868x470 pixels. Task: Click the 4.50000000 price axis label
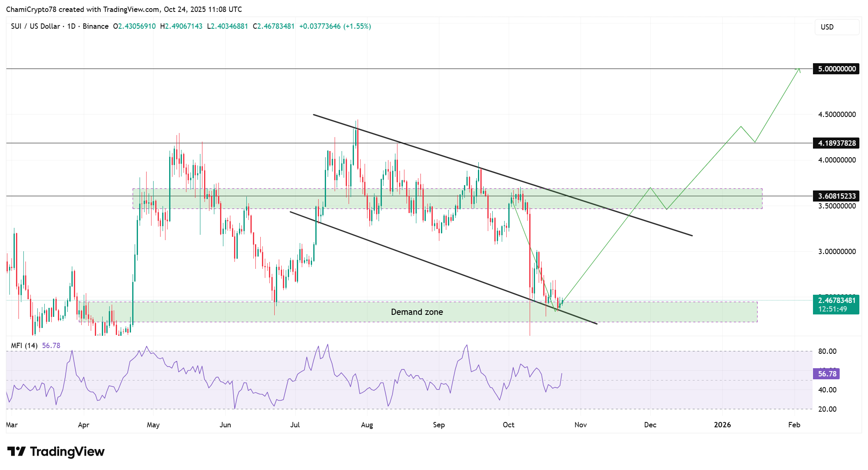click(837, 115)
